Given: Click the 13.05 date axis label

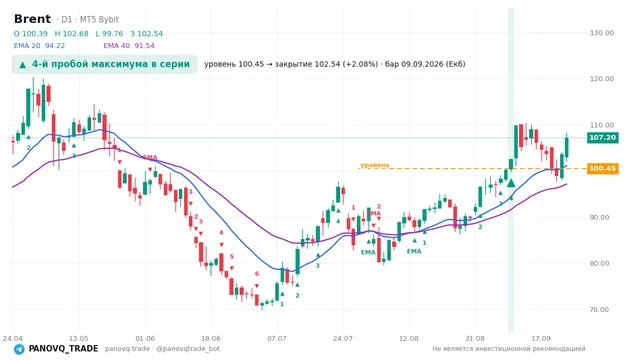Looking at the screenshot, I should tap(78, 338).
